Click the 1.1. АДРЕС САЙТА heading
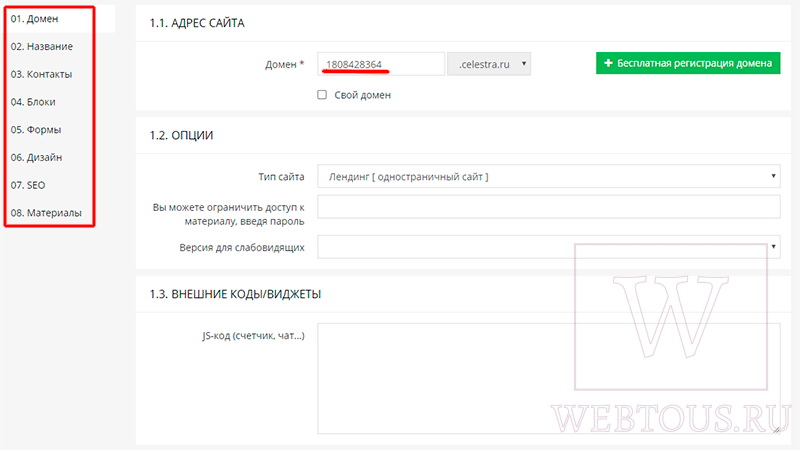 pyautogui.click(x=197, y=23)
